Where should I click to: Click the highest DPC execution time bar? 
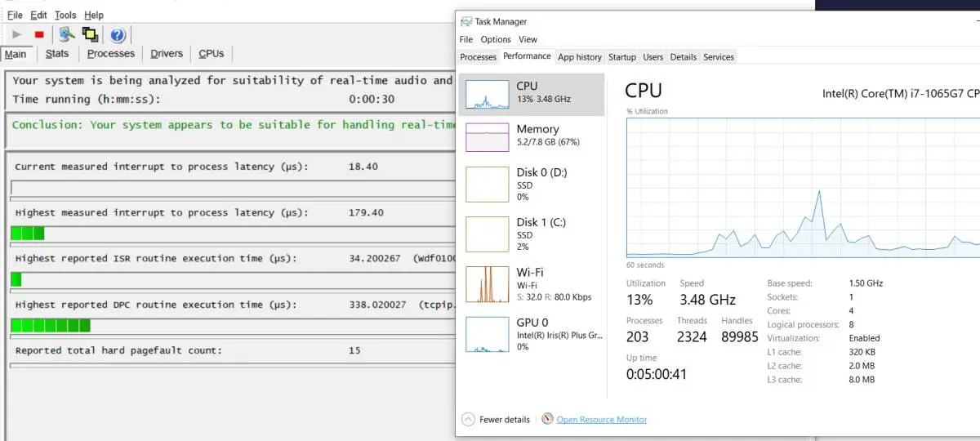tap(51, 325)
